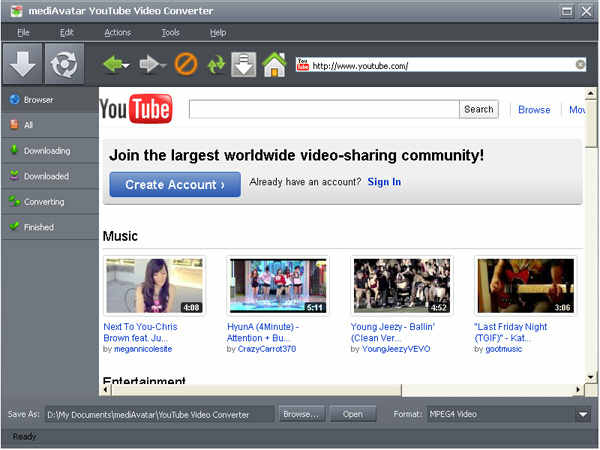This screenshot has width=600, height=450.
Task: Click the megannicolesite channel link
Action: 143,349
